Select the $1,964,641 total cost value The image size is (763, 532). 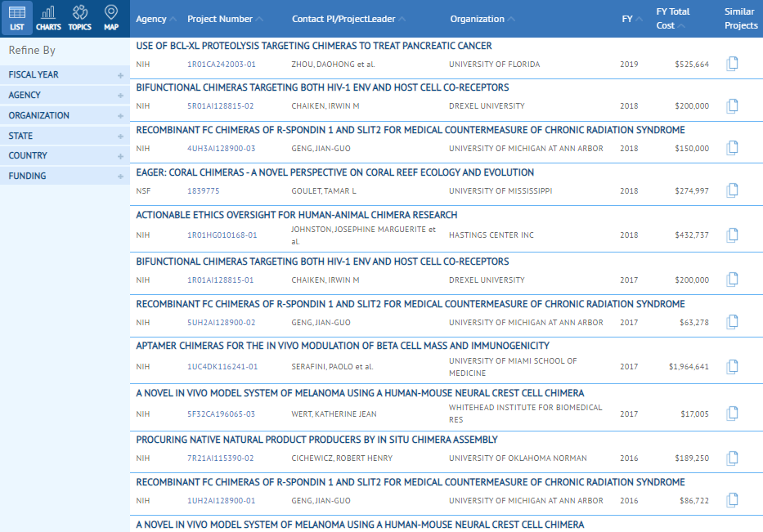click(x=689, y=367)
